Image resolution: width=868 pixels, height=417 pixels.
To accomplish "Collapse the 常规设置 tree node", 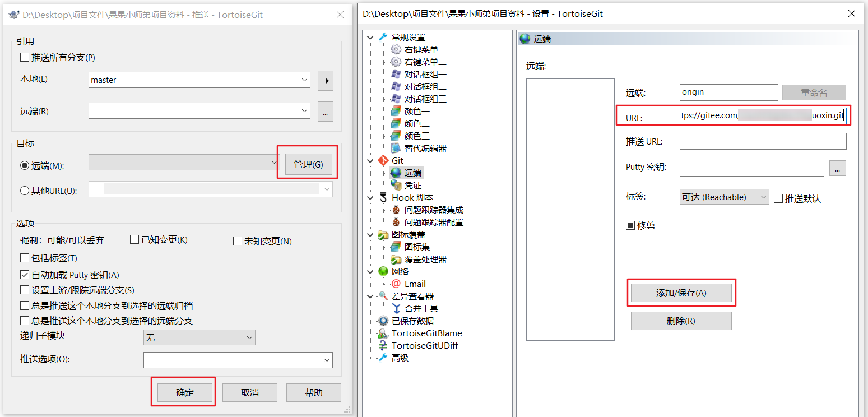I will click(370, 37).
